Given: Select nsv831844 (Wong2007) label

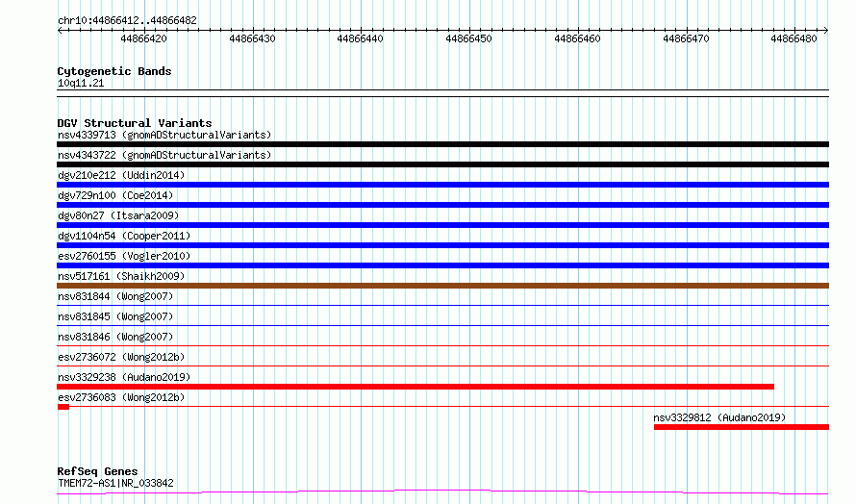Looking at the screenshot, I should click(x=115, y=296).
